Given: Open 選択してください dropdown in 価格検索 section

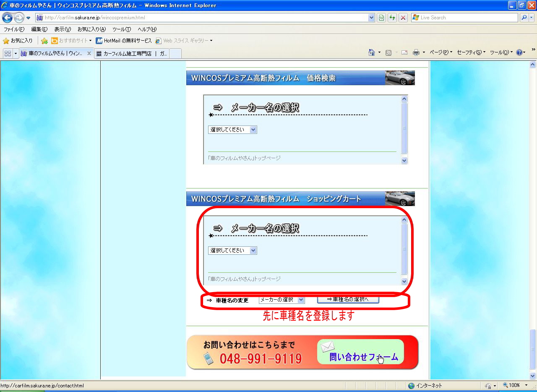Looking at the screenshot, I should pos(232,130).
